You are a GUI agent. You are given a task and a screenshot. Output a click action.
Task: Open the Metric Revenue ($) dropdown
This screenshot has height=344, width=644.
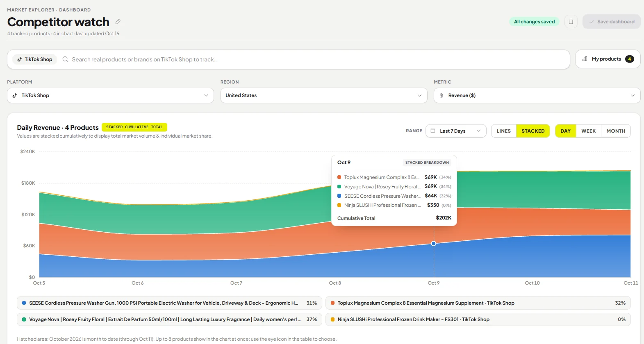point(537,95)
